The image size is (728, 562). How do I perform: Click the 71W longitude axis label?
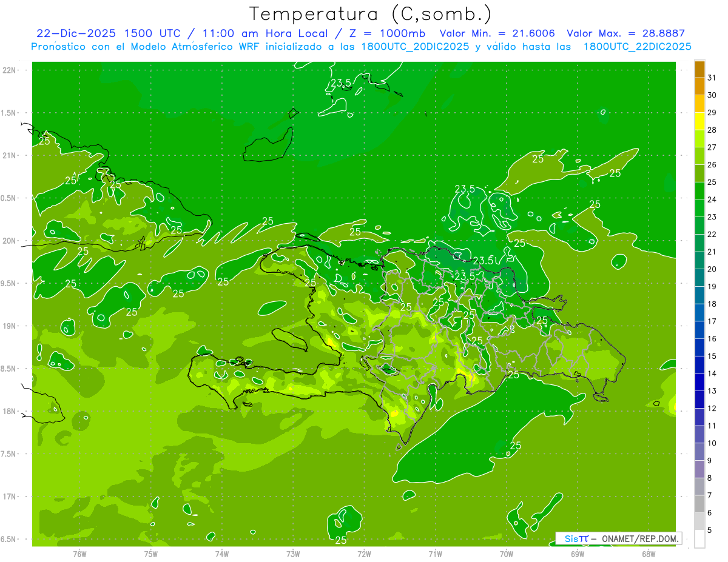[435, 554]
